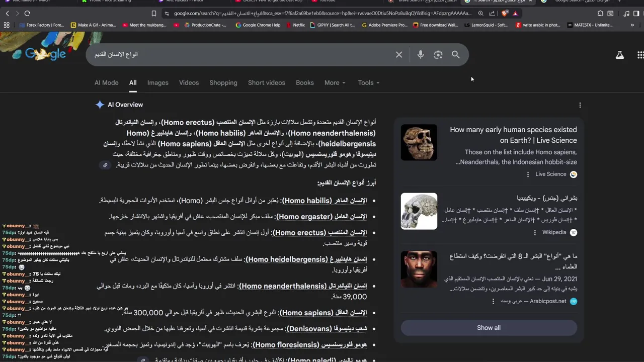Viewport: 644px width, 362px height.
Task: Show more bookmarks with double chevron
Action: (x=632, y=25)
